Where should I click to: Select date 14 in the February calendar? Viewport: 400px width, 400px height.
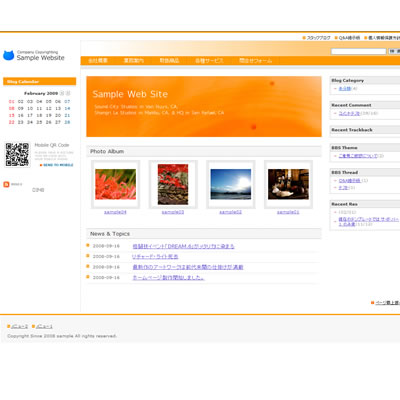click(x=67, y=109)
